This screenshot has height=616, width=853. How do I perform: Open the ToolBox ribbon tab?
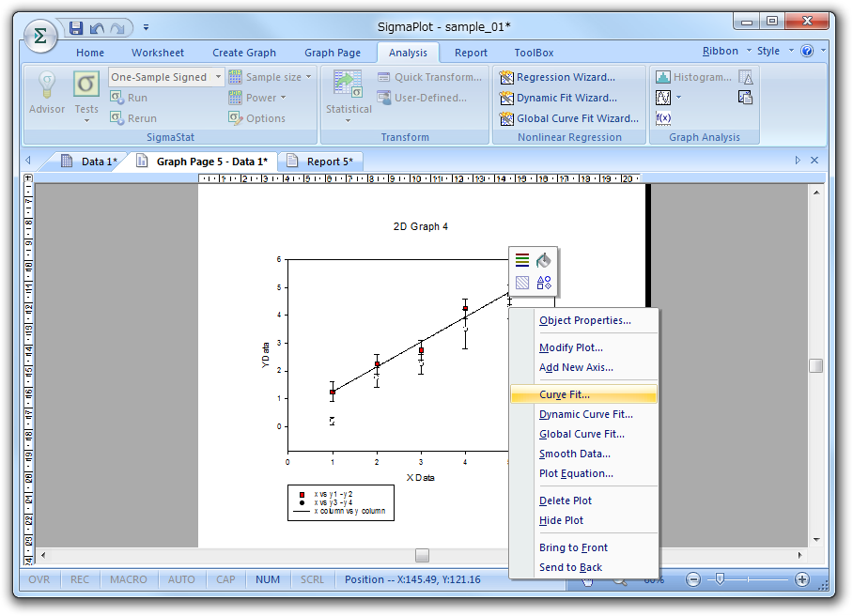(535, 53)
